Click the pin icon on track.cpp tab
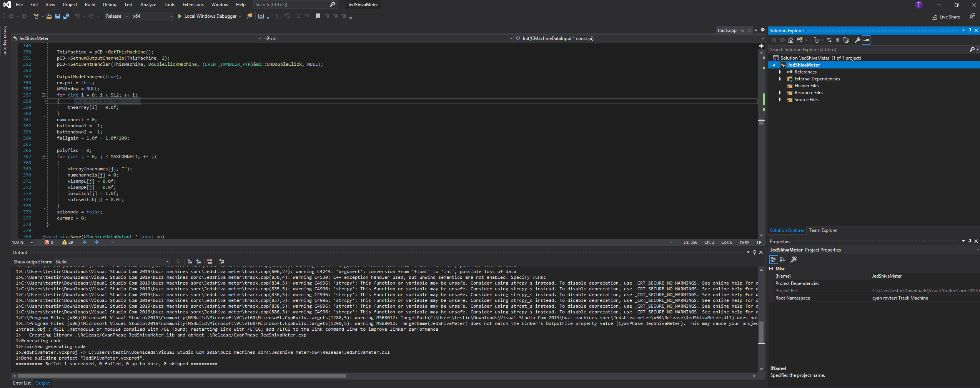 742,30
